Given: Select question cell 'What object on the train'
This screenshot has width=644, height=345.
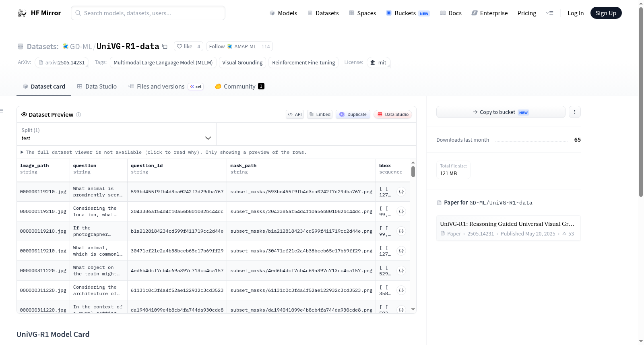Looking at the screenshot, I should click(x=99, y=271).
